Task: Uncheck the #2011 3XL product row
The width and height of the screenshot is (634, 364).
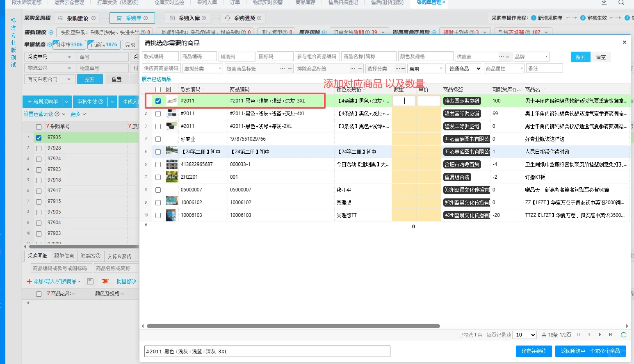Action: point(158,101)
